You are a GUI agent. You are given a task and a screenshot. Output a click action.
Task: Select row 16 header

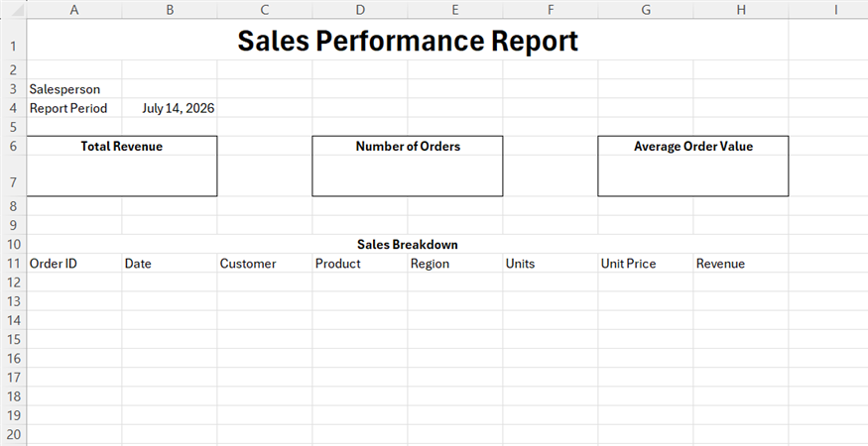(13, 358)
